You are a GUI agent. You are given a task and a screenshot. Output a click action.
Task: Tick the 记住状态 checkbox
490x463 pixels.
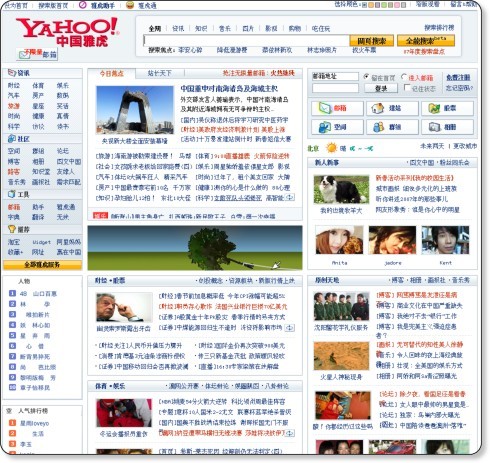(x=407, y=87)
